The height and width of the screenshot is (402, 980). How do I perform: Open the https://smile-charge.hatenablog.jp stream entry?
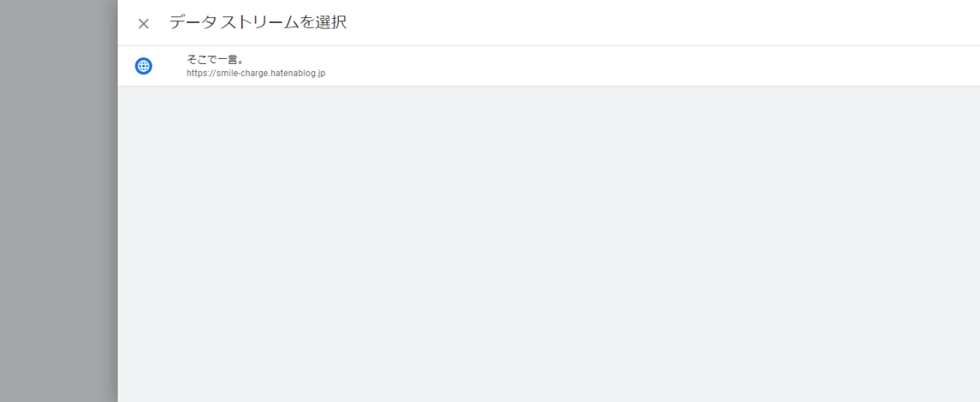coord(549,66)
